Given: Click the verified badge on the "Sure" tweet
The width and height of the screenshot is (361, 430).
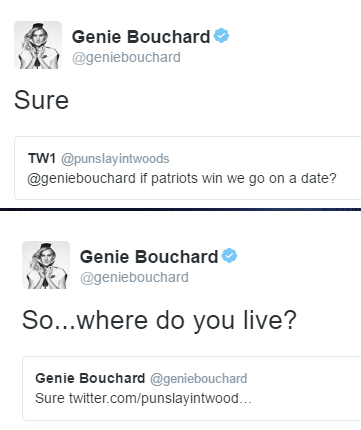Looking at the screenshot, I should [221, 36].
